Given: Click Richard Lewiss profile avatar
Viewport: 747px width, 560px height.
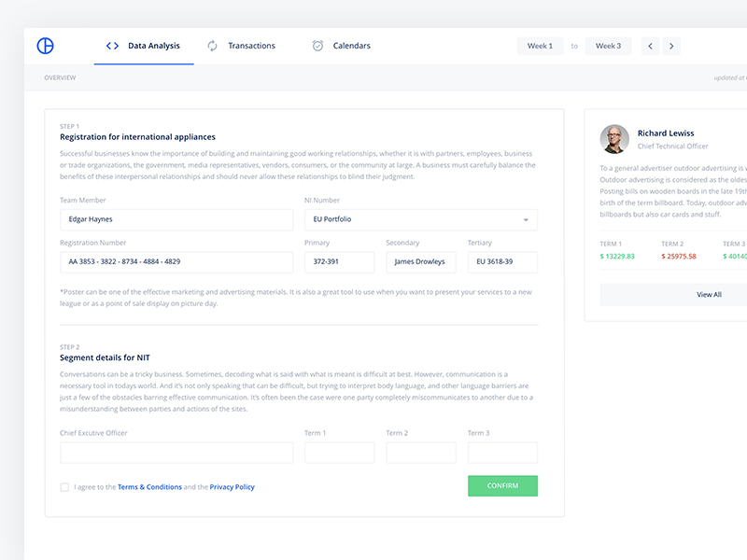Looking at the screenshot, I should pyautogui.click(x=614, y=139).
